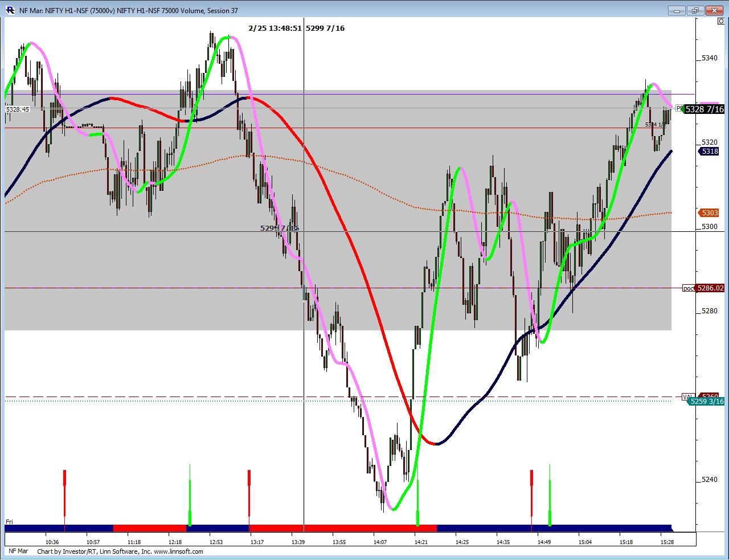Click the 'Fri' session label above the color bar
Screen dimensions: 729x560
(x=9, y=522)
